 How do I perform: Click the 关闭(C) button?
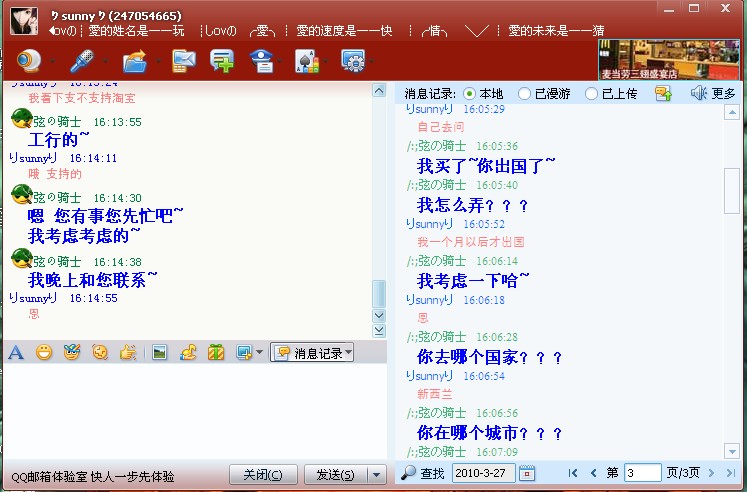tap(263, 474)
